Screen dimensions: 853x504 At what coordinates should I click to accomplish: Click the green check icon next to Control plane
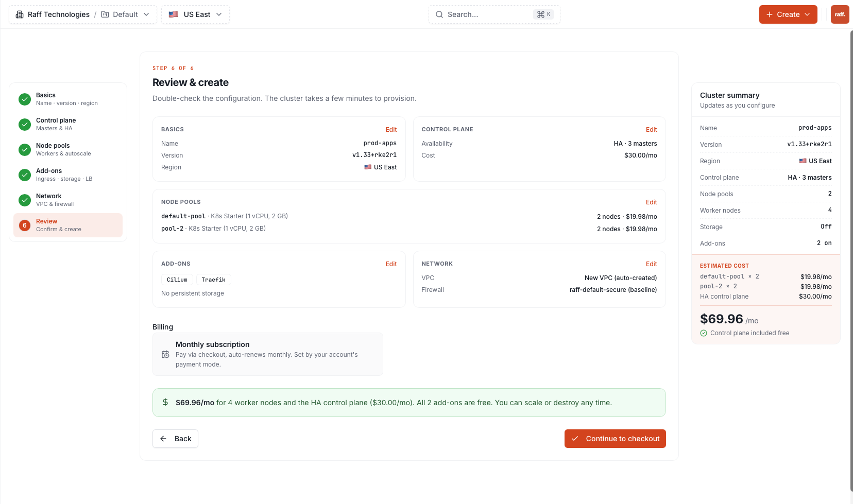click(x=25, y=125)
